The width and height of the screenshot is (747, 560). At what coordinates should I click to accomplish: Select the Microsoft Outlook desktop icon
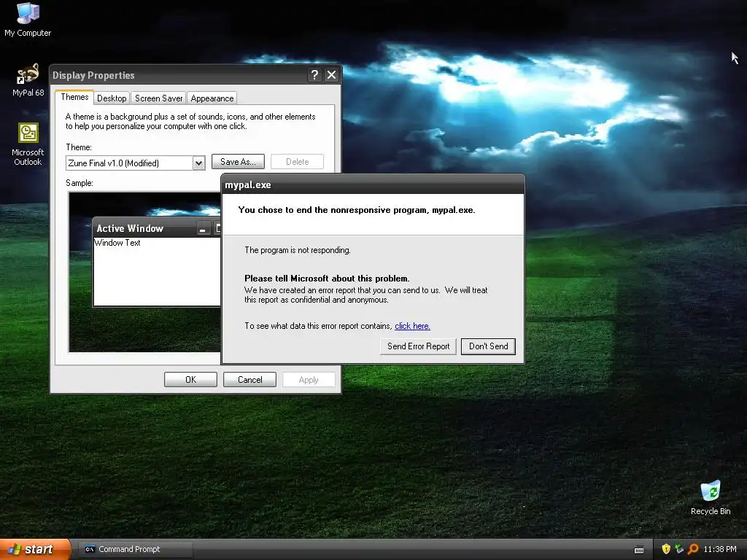coord(28,144)
